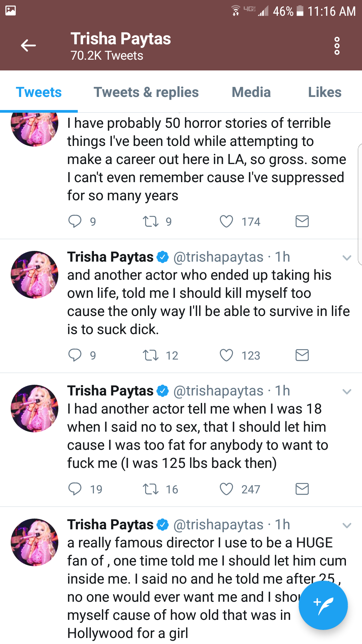Like the tweet showing 123 likes
This screenshot has height=644, width=362.
click(226, 355)
